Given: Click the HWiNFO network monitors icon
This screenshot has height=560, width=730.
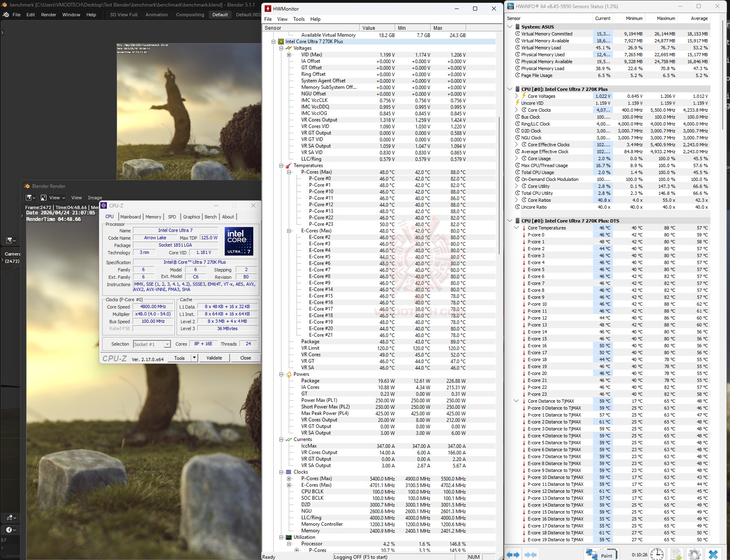Looking at the screenshot, I should (591, 554).
